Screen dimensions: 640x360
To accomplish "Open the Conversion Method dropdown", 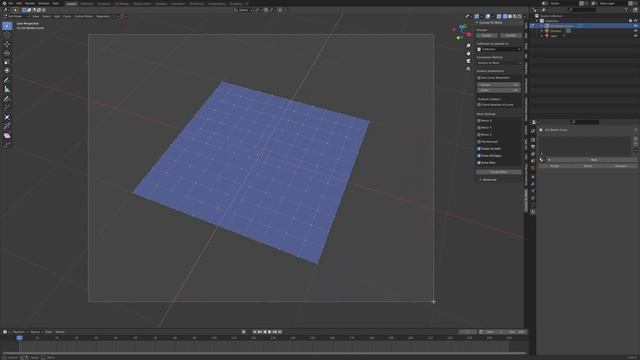I will 499,63.
